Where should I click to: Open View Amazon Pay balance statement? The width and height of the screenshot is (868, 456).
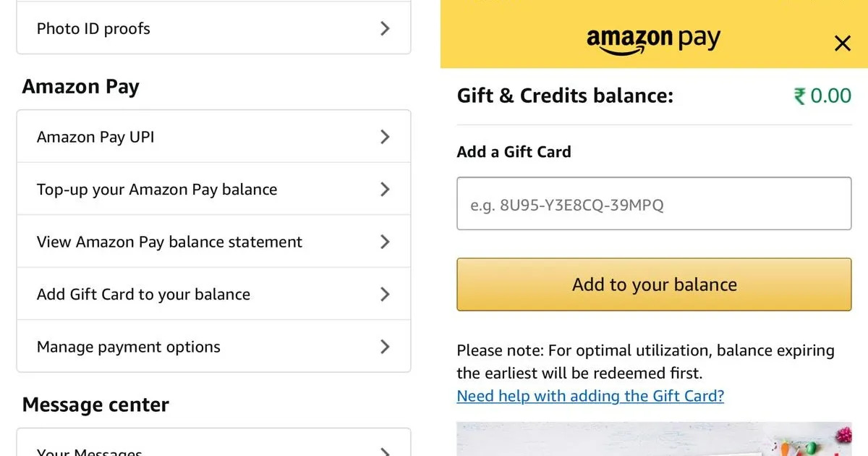click(169, 242)
